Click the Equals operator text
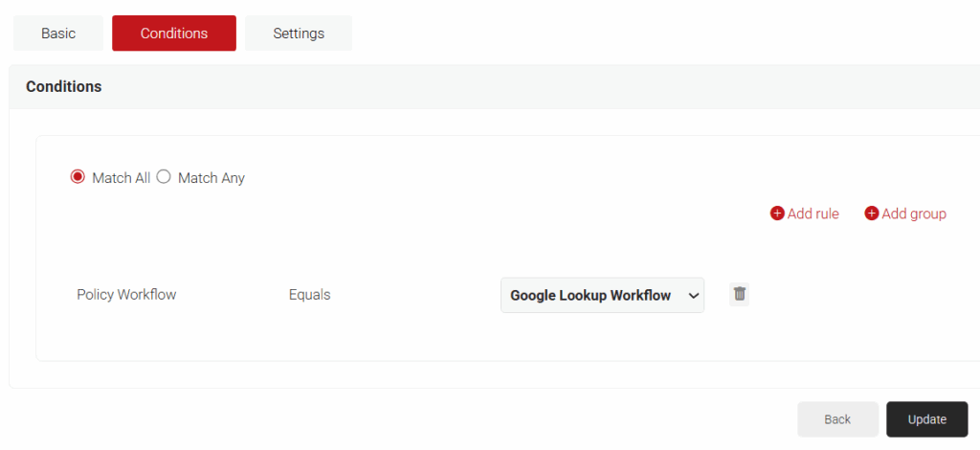Image resolution: width=980 pixels, height=450 pixels. (309, 295)
